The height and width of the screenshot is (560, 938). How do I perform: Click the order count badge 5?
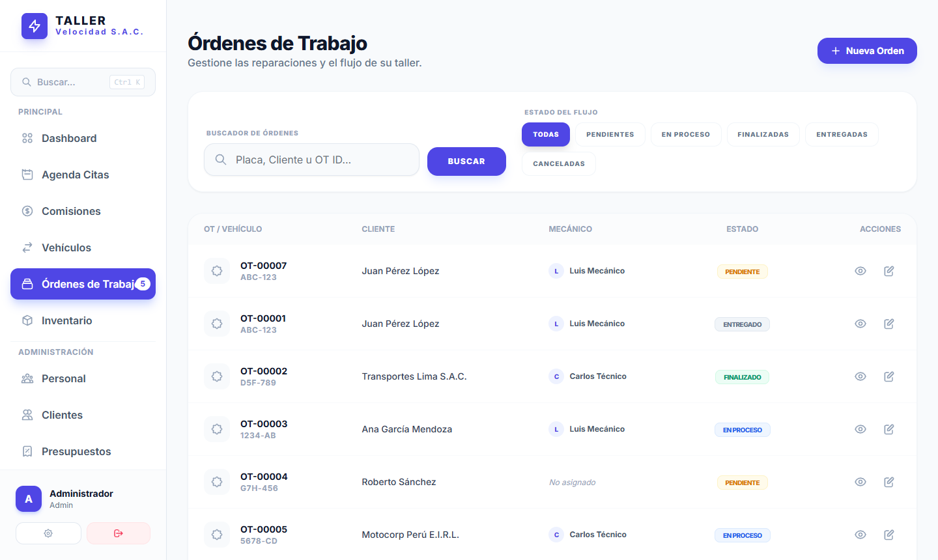[143, 284]
